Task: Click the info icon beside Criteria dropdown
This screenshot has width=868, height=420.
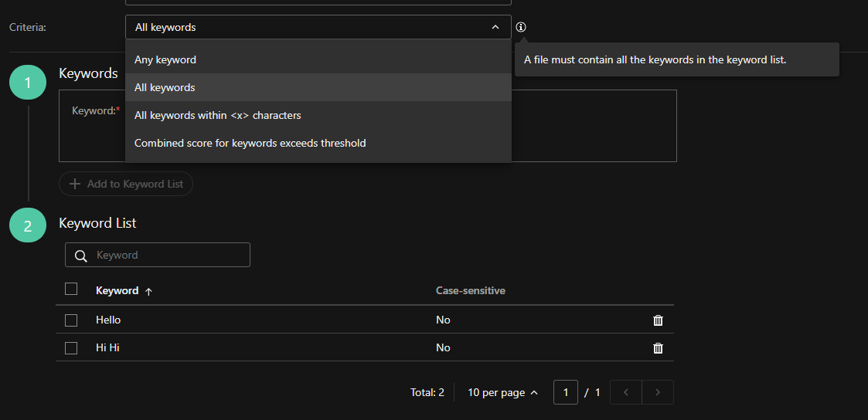Action: click(x=521, y=27)
